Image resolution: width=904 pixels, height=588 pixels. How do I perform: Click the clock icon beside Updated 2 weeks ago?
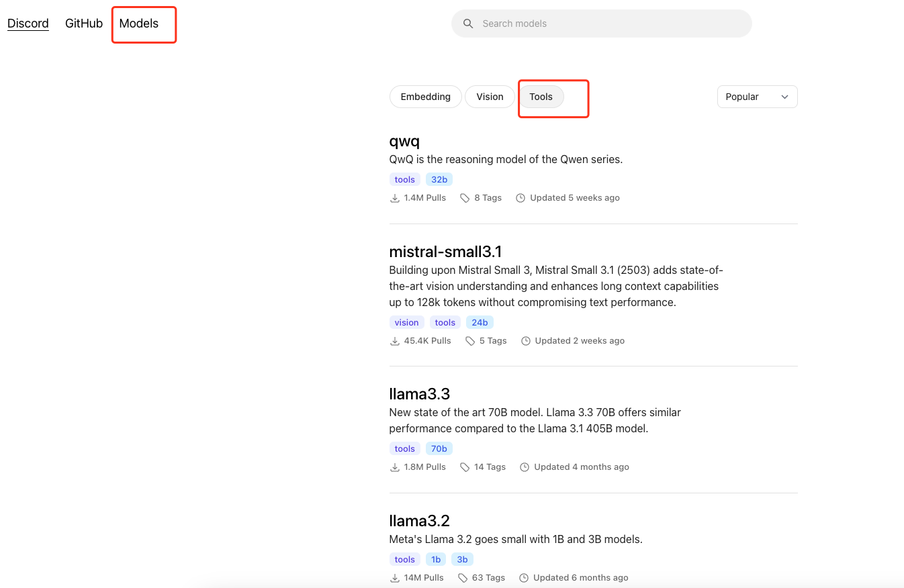[526, 341]
